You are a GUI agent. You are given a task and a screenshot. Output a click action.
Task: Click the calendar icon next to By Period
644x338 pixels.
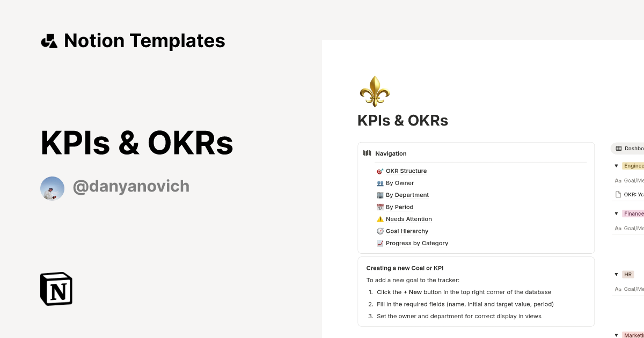(x=380, y=207)
